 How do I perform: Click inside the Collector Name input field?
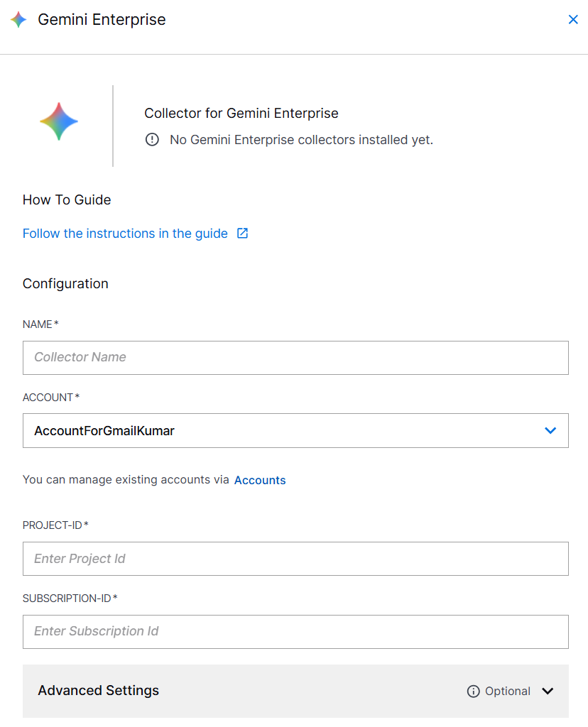[x=295, y=358]
